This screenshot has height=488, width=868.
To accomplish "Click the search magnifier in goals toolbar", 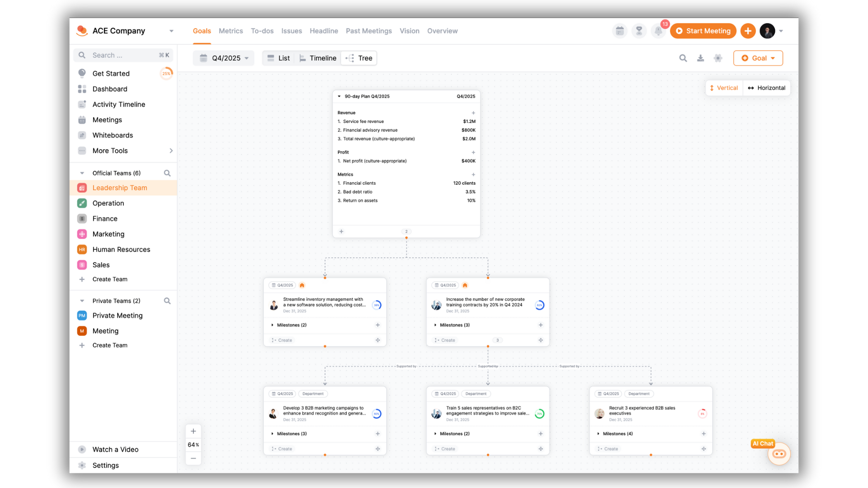I will (683, 58).
